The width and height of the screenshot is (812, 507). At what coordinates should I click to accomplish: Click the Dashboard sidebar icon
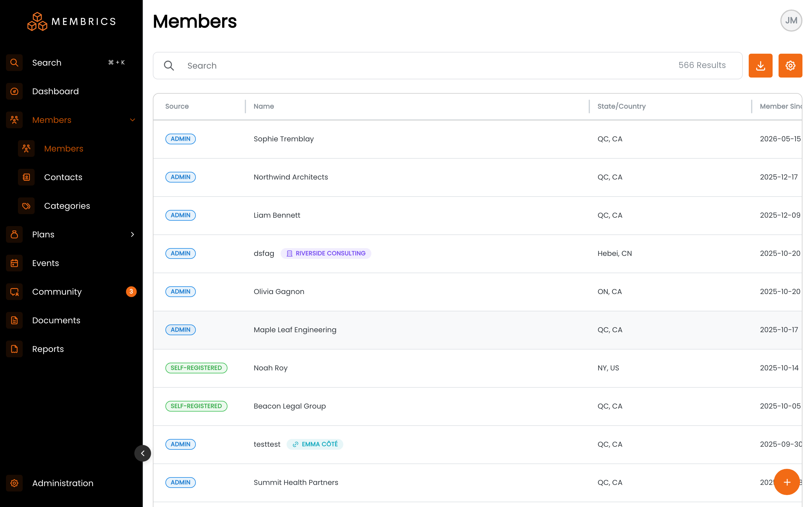coord(14,91)
